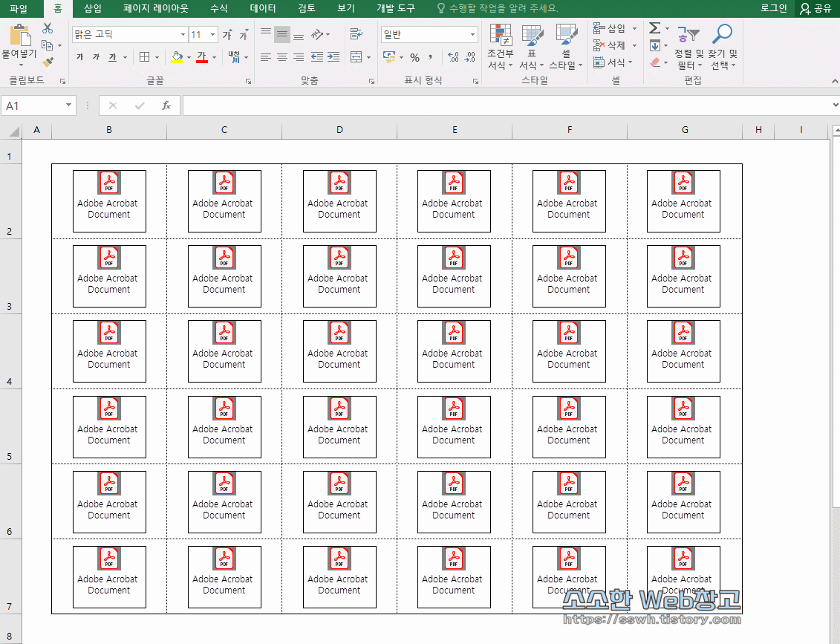840x644 pixels.
Task: Click the Copy icon
Action: tap(47, 45)
